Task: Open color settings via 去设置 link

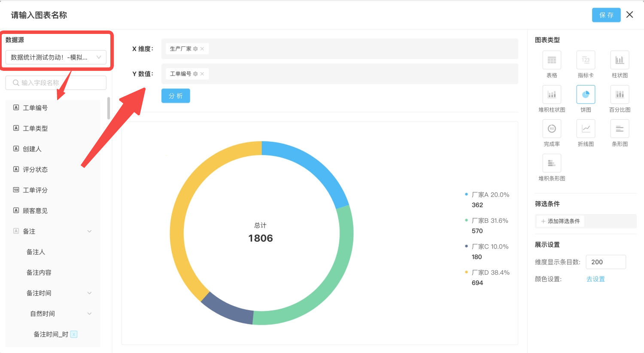Action: pos(595,279)
